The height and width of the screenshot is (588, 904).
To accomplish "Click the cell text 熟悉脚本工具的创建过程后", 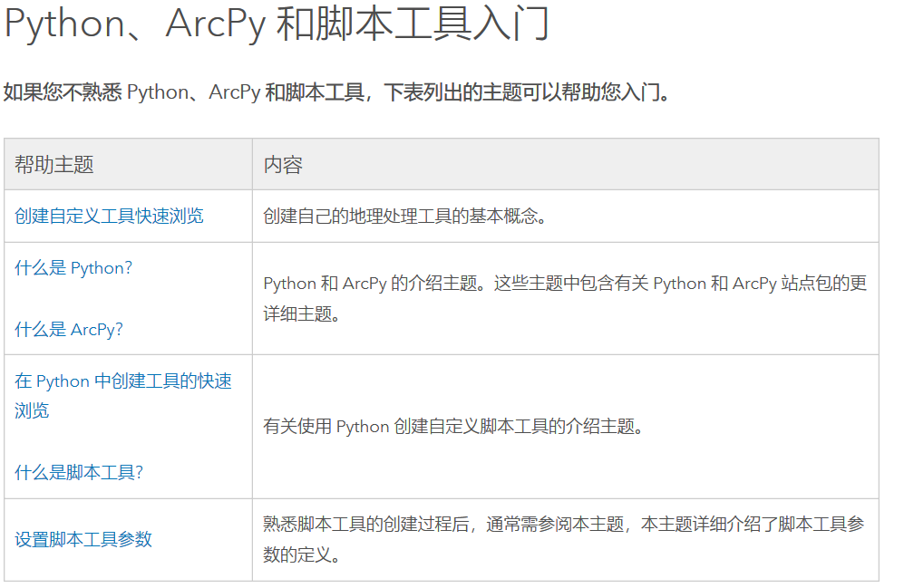I will click(x=564, y=539).
